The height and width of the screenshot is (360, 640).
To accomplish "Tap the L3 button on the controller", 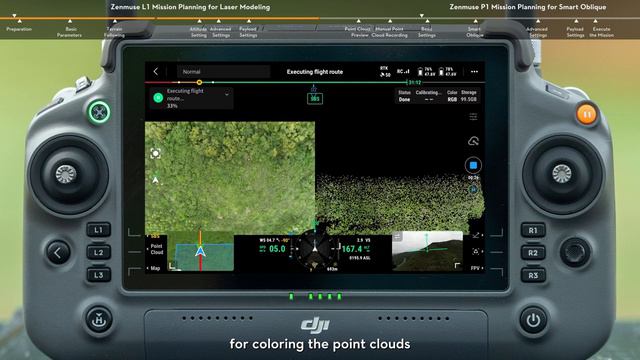I will 99,275.
